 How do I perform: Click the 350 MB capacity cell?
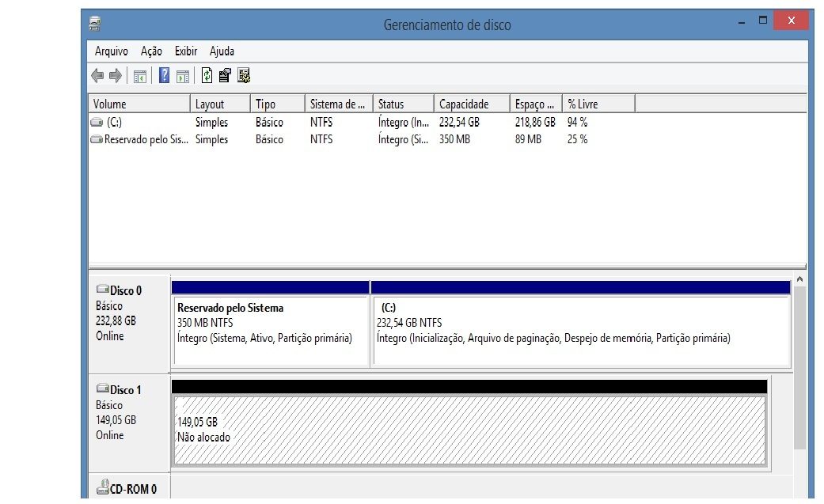pos(454,139)
